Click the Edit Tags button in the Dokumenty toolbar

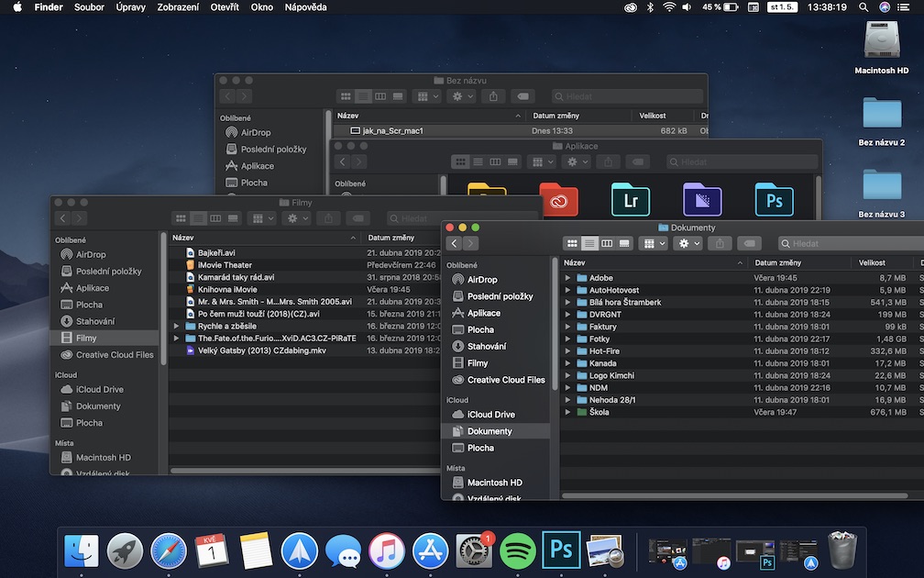(x=750, y=244)
